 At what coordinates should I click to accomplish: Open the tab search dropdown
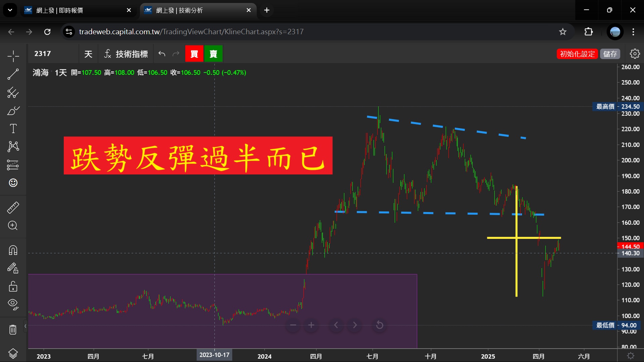click(10, 10)
